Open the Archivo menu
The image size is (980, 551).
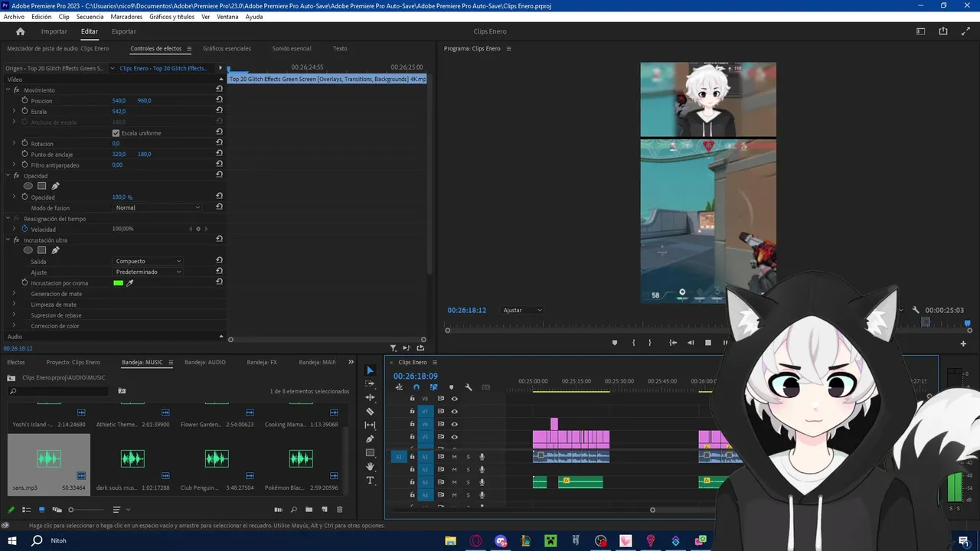click(14, 17)
